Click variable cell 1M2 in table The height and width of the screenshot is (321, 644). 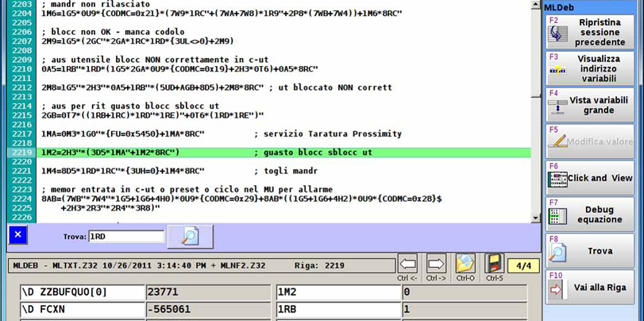(x=339, y=292)
